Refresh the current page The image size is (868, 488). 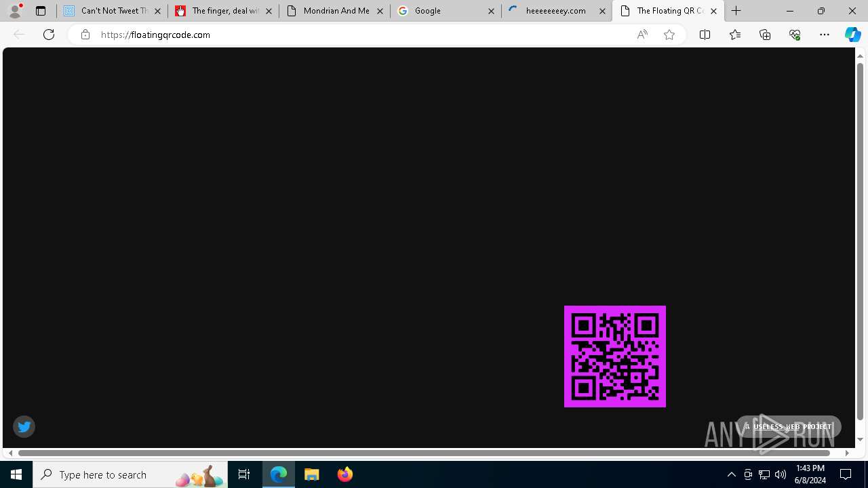[x=49, y=35]
